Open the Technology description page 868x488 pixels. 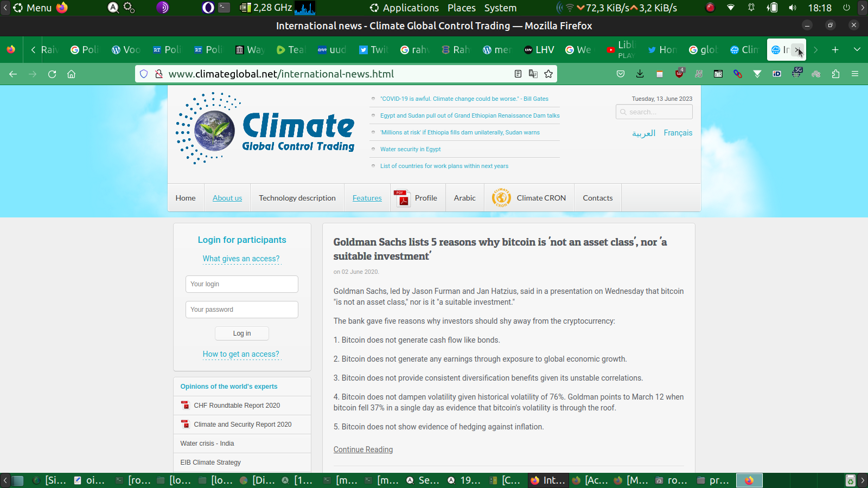point(297,198)
